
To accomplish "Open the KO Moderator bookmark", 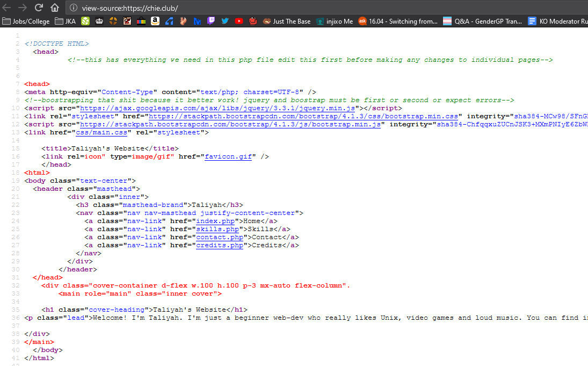I will click(x=557, y=21).
